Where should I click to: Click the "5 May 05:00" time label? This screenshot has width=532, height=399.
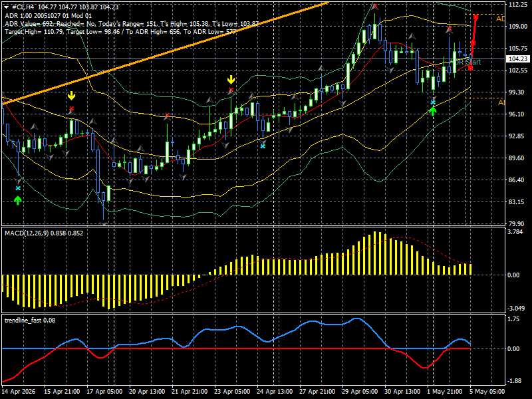[488, 392]
